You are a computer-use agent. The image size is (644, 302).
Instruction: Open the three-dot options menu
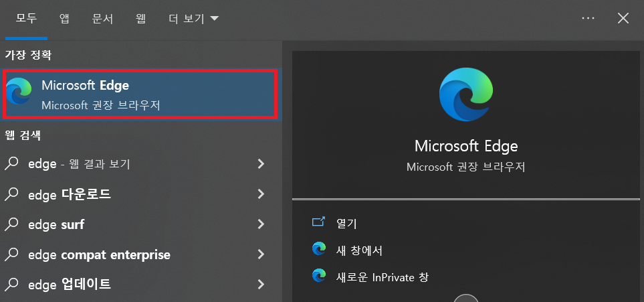coord(588,19)
